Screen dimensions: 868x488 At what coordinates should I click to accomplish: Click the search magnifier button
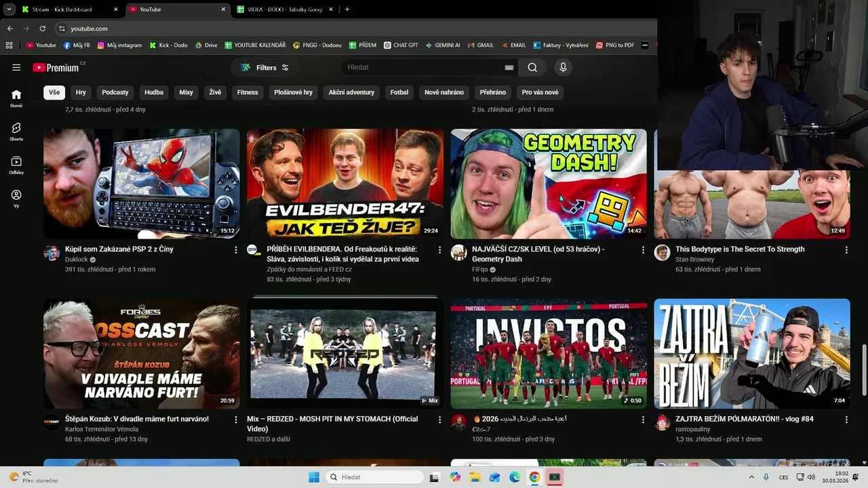coord(532,67)
